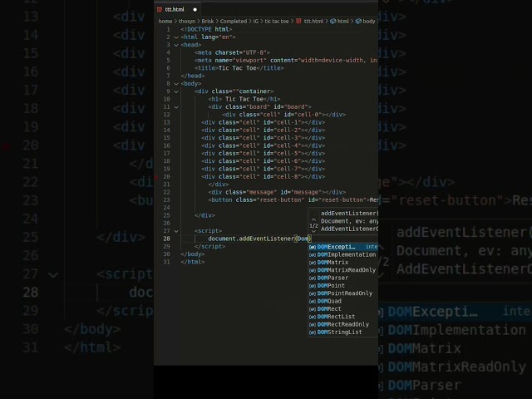Click line number 28 in the gutter
532x399 pixels.
(x=166, y=239)
